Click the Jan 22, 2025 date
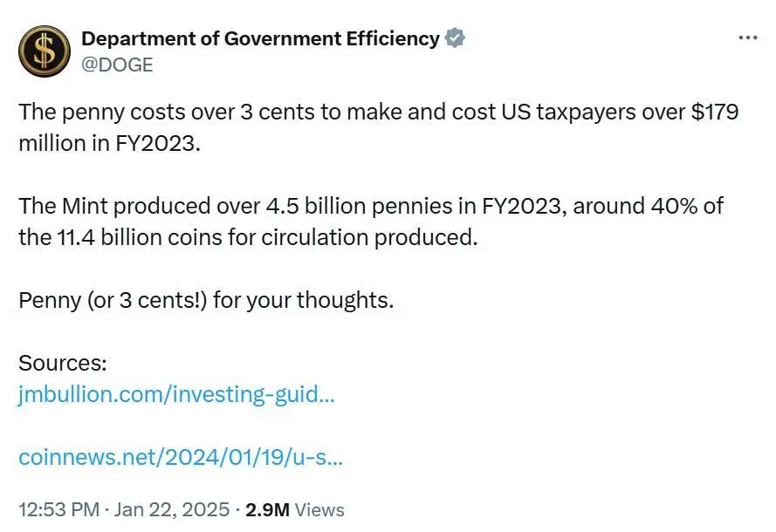This screenshot has width=776, height=532. pos(172,509)
